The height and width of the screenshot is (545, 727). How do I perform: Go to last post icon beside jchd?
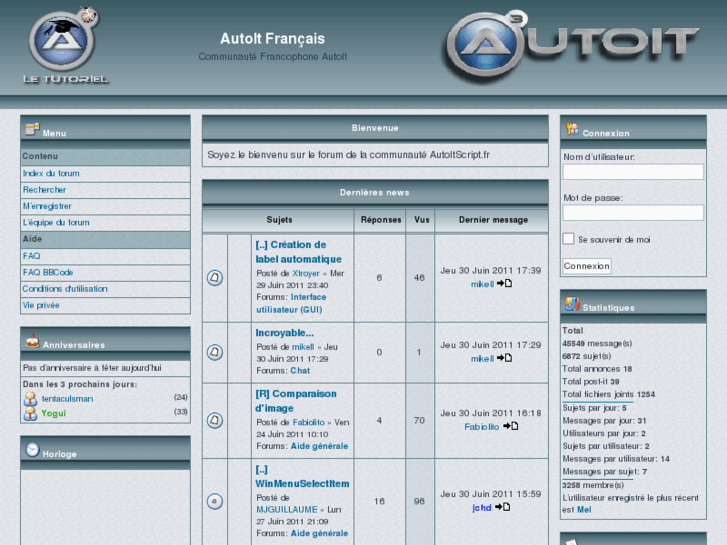click(503, 507)
